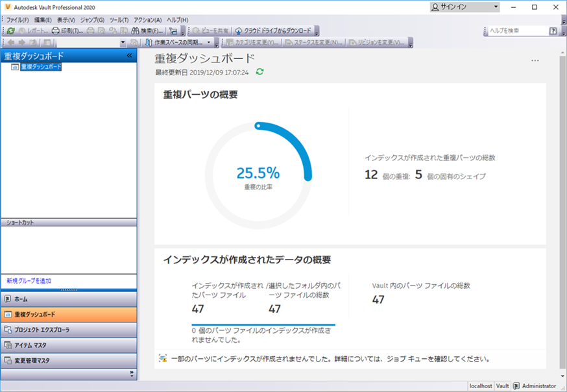Screen dimensions: 567x392
Task: Click 作業スペースの同期 workspace sync button
Action: (x=175, y=43)
